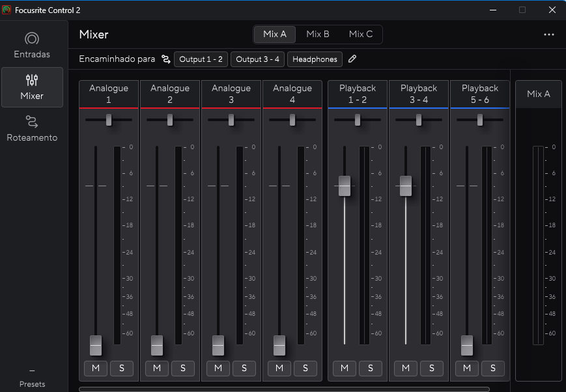This screenshot has width=566, height=392.
Task: Click the Playback 5 - 6 pan slider handle
Action: coord(480,120)
